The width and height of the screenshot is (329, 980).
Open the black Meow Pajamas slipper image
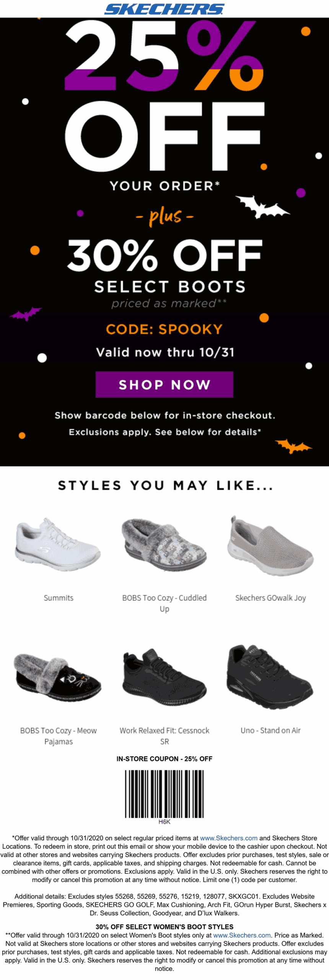tap(58, 677)
